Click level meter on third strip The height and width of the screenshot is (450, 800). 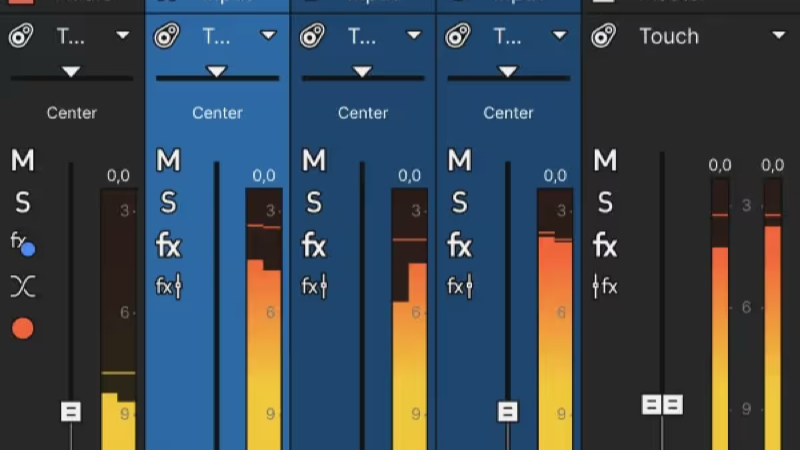click(410, 319)
